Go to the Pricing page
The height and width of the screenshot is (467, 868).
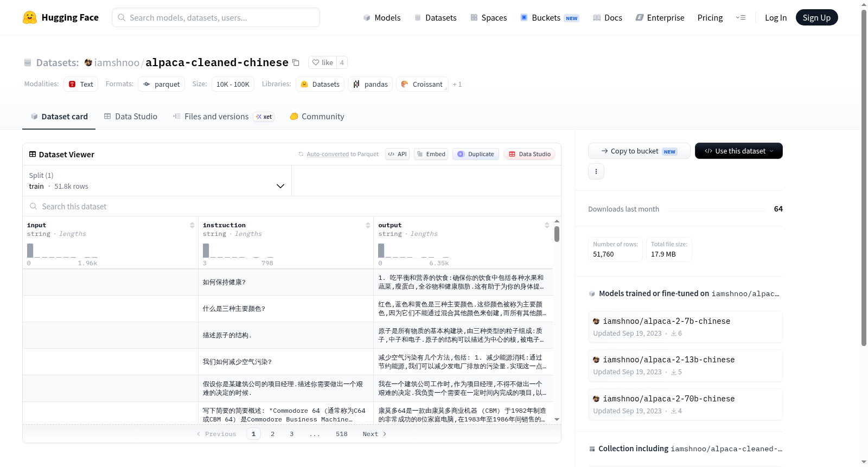(x=710, y=17)
